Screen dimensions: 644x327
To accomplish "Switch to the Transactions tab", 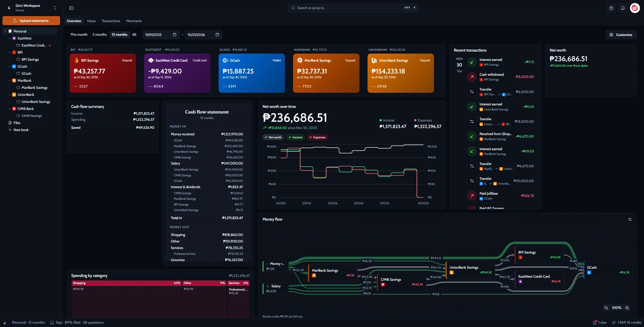I will click(x=111, y=21).
